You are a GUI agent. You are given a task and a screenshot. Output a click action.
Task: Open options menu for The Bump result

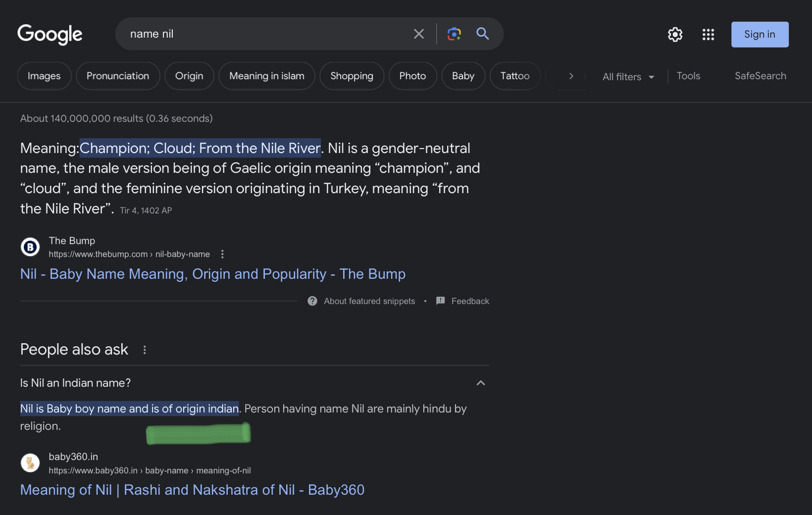point(222,254)
